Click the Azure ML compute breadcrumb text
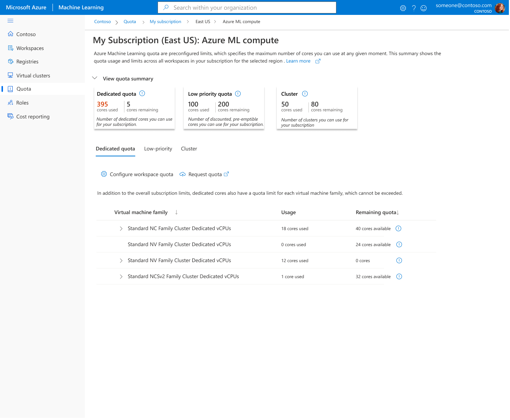The height and width of the screenshot is (420, 510). click(x=241, y=22)
